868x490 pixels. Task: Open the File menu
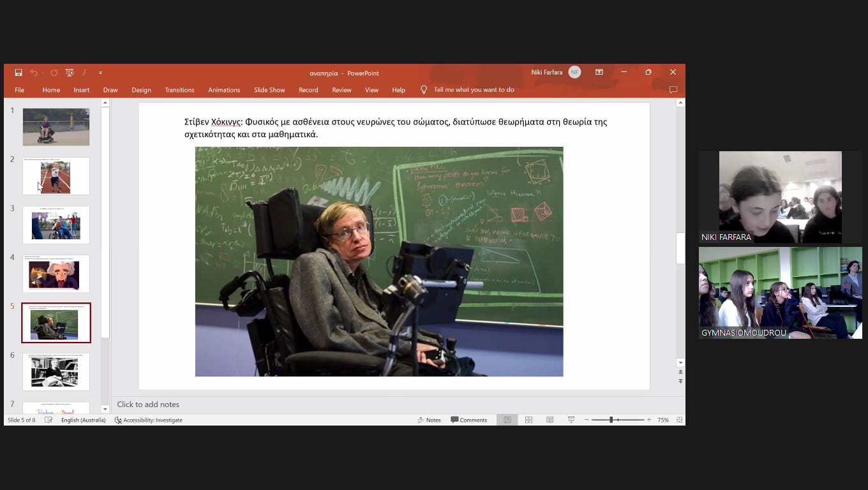pyautogui.click(x=19, y=90)
